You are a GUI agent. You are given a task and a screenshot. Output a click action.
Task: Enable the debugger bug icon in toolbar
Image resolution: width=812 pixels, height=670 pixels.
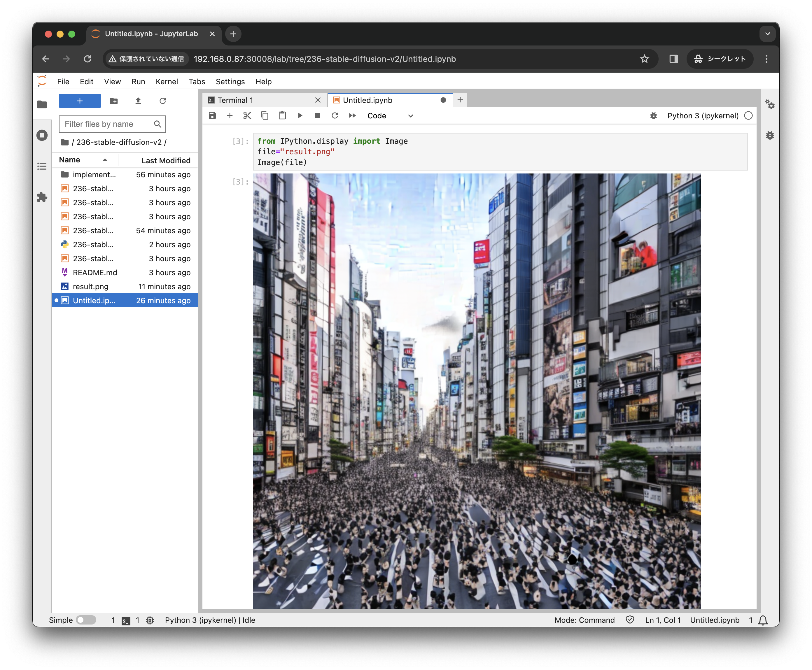pyautogui.click(x=653, y=115)
